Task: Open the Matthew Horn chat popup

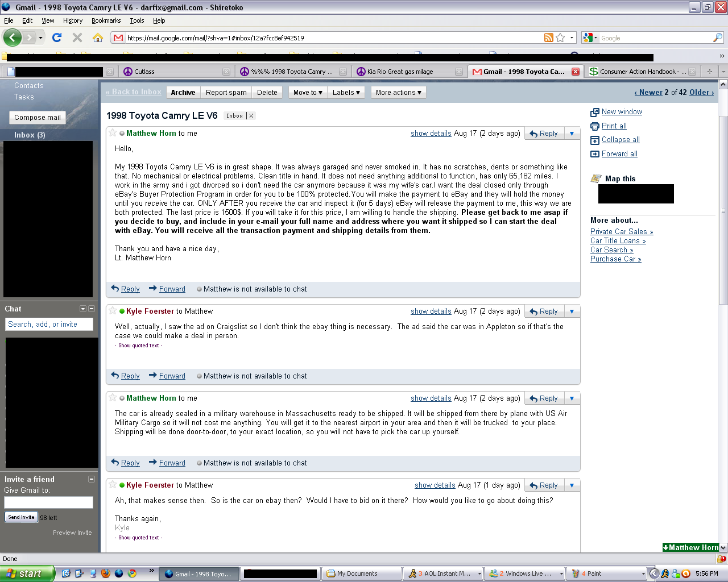Action: pyautogui.click(x=690, y=547)
